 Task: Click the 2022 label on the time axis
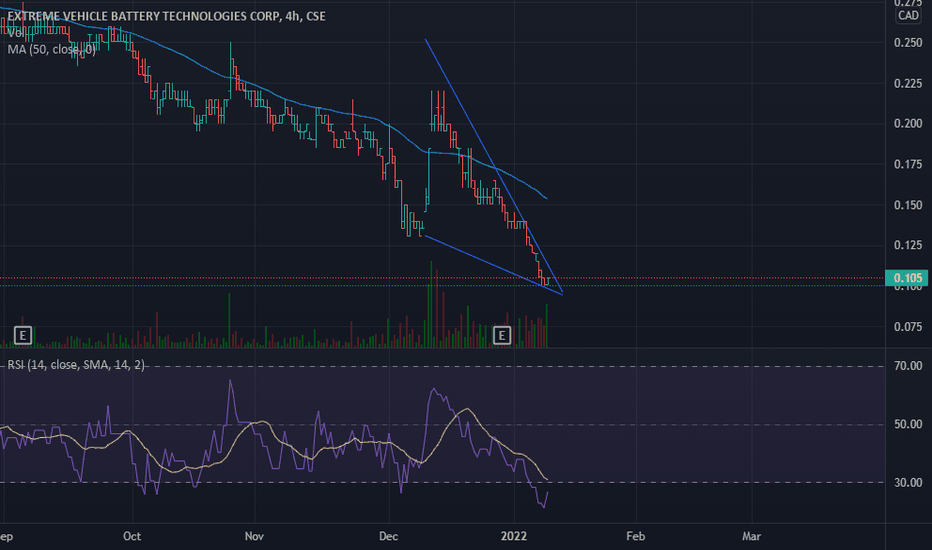[514, 536]
